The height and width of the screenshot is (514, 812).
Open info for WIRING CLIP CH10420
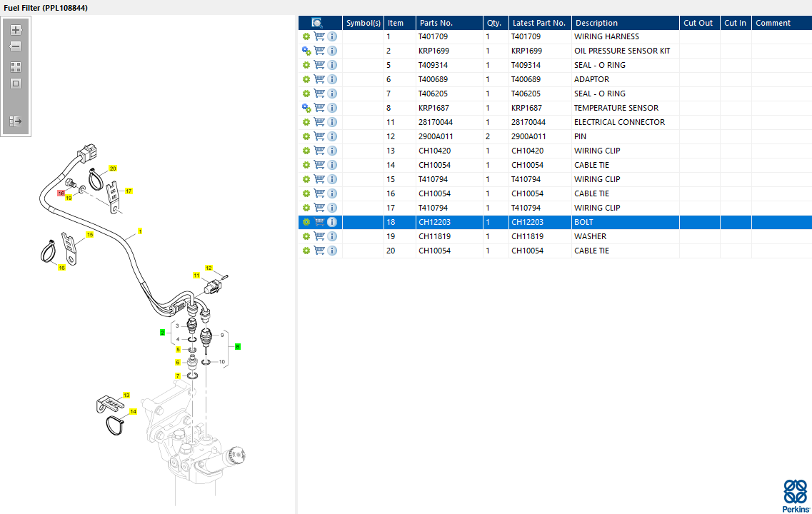[333, 151]
